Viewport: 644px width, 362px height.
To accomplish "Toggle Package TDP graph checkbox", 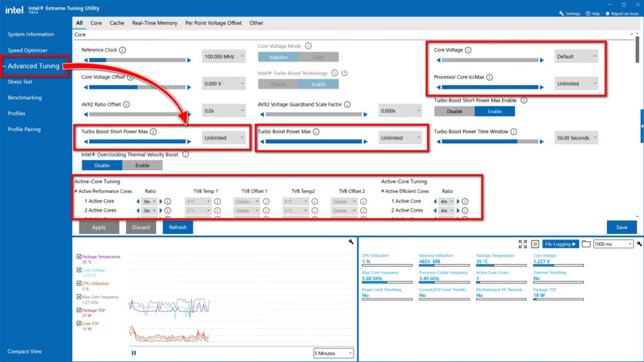I will tap(79, 310).
